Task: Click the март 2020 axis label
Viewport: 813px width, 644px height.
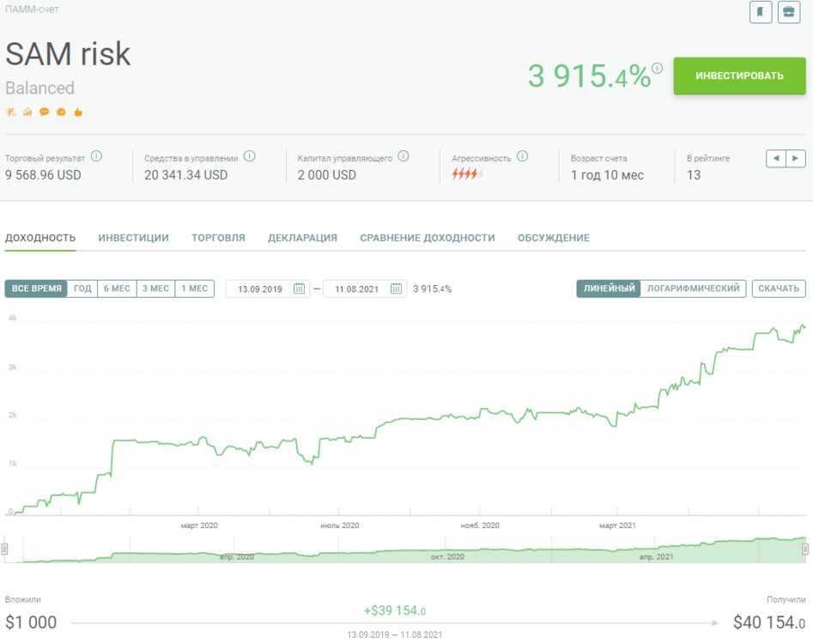Action: [199, 526]
